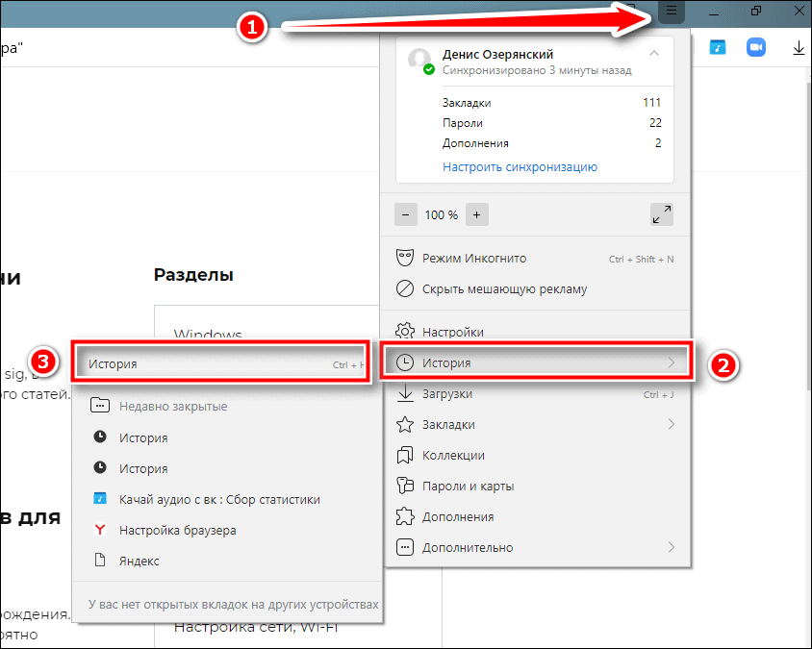The height and width of the screenshot is (649, 812).
Task: Open downloads via the toolbar arrow icon
Action: pos(799,47)
